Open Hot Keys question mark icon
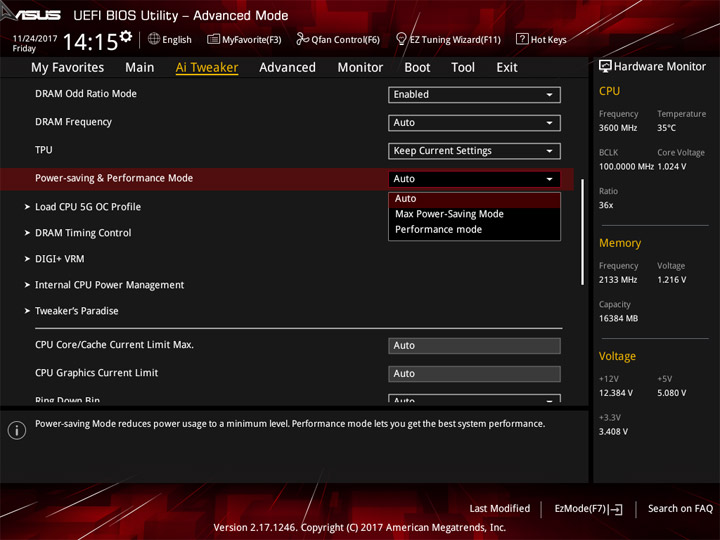The width and height of the screenshot is (720, 540). tap(522, 39)
